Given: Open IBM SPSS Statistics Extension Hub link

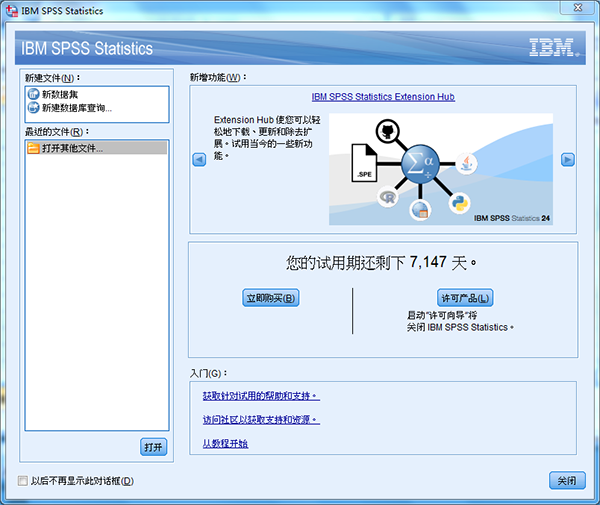Looking at the screenshot, I should [383, 97].
